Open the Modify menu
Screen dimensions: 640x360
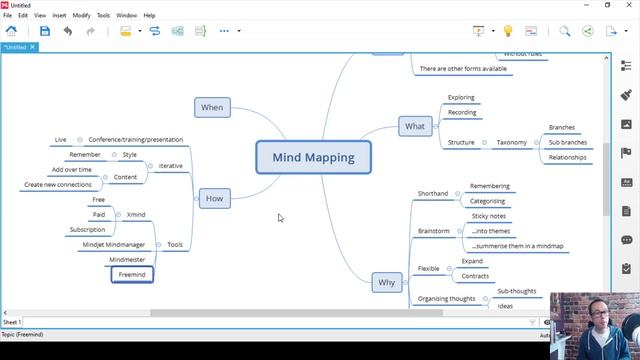[81, 16]
